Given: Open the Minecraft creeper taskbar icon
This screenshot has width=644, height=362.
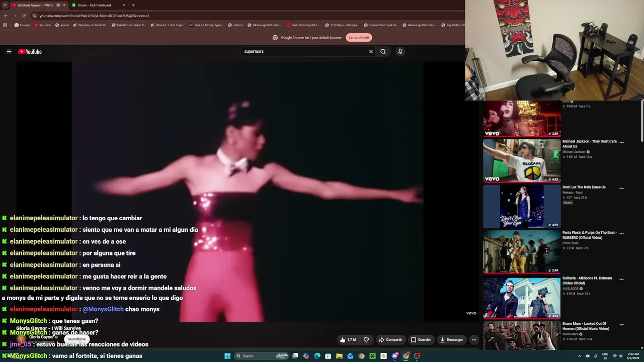Looking at the screenshot, I should coord(372,356).
